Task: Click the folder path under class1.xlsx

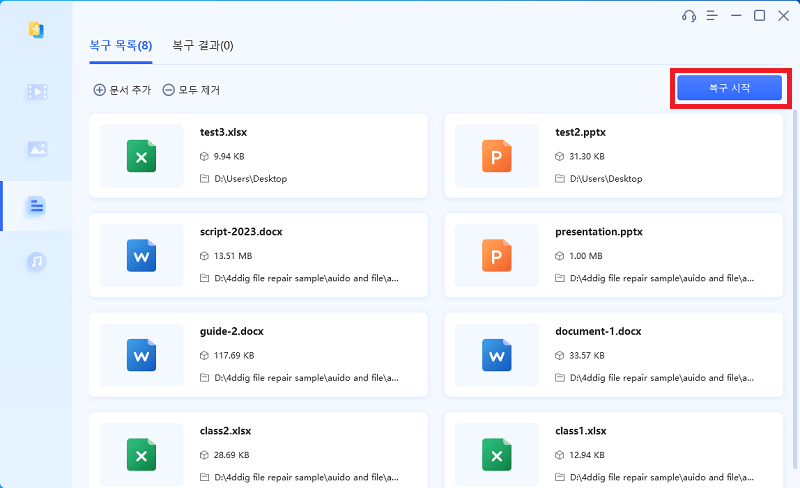Action: pos(662,477)
